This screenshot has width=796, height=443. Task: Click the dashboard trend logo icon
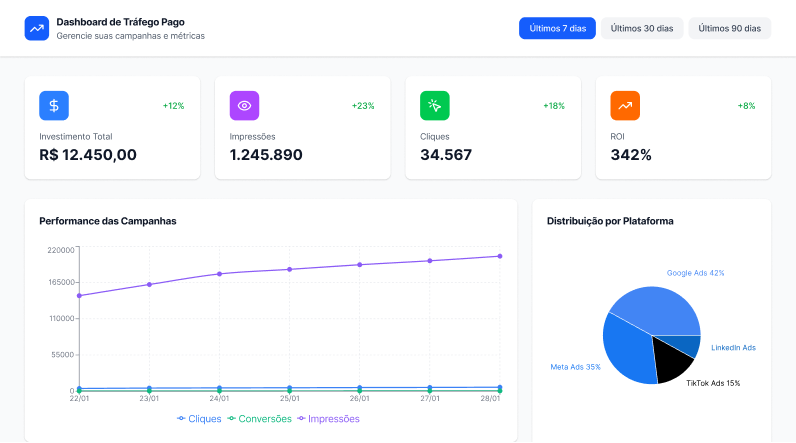pyautogui.click(x=36, y=28)
